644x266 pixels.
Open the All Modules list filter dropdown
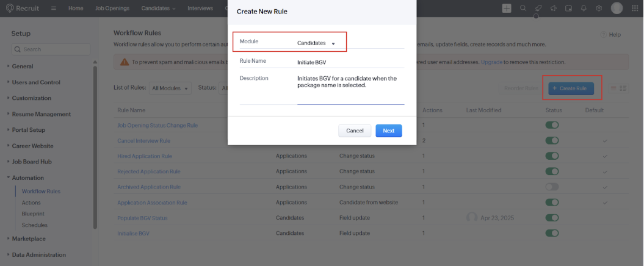pos(170,88)
